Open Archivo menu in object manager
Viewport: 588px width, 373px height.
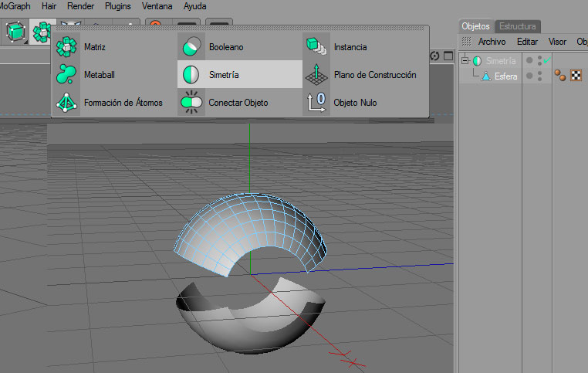tap(492, 42)
